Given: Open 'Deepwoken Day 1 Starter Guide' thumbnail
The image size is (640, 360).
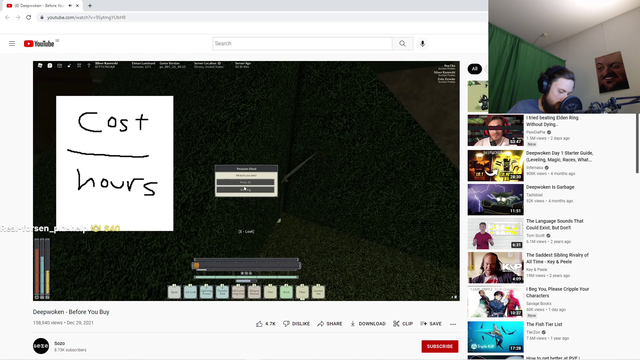Looking at the screenshot, I should coord(496,165).
